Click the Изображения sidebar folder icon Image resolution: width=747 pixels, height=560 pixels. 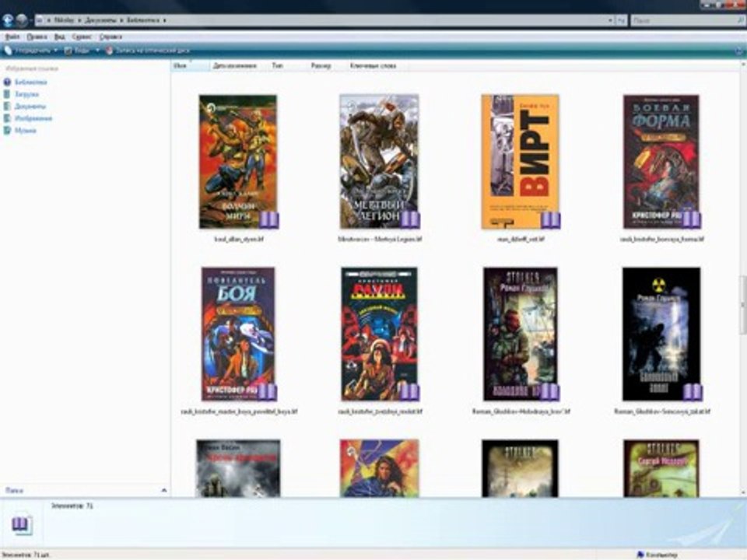tap(7, 118)
